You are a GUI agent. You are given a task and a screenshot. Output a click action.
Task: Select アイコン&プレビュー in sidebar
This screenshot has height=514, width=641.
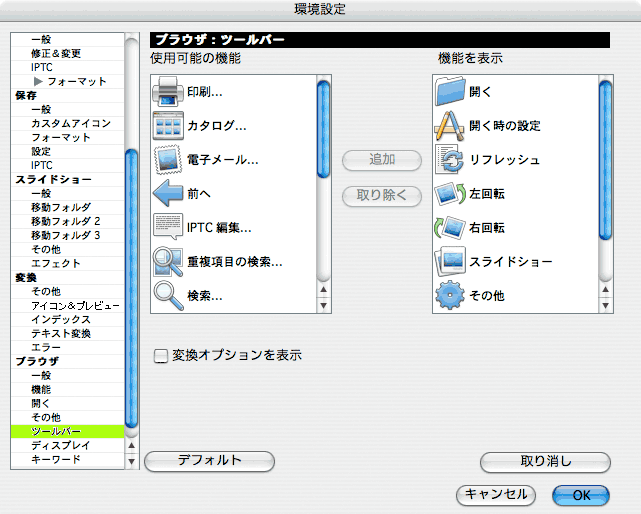coord(67,305)
